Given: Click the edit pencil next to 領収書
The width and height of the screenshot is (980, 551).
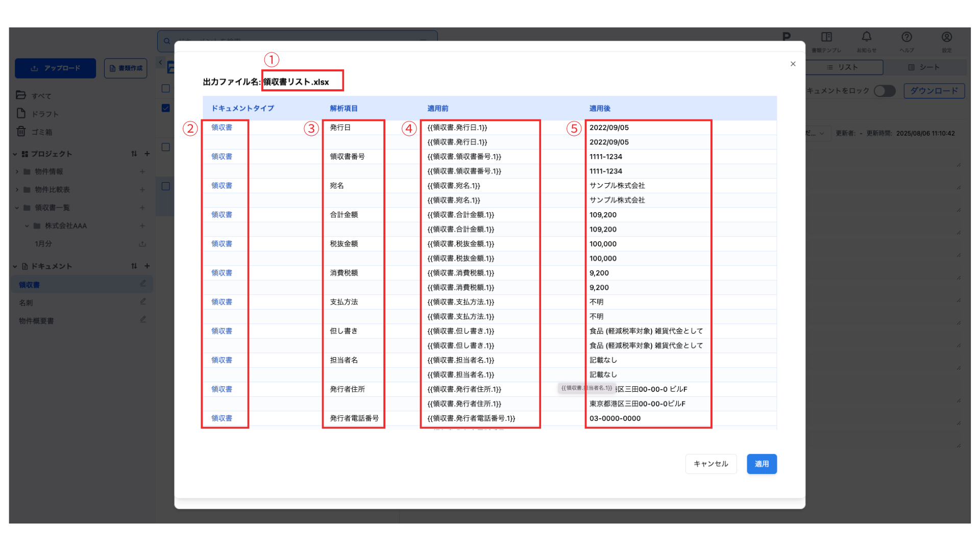Looking at the screenshot, I should [x=143, y=284].
